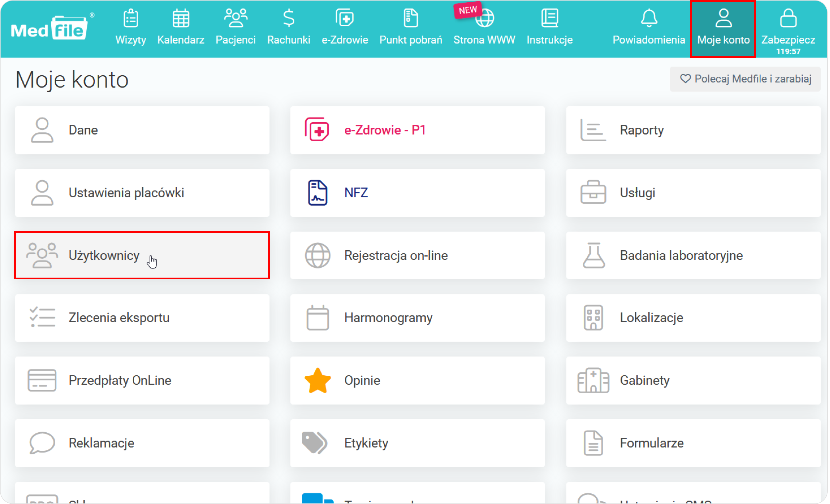Open Badania laboratoryjne tile label

tap(681, 256)
